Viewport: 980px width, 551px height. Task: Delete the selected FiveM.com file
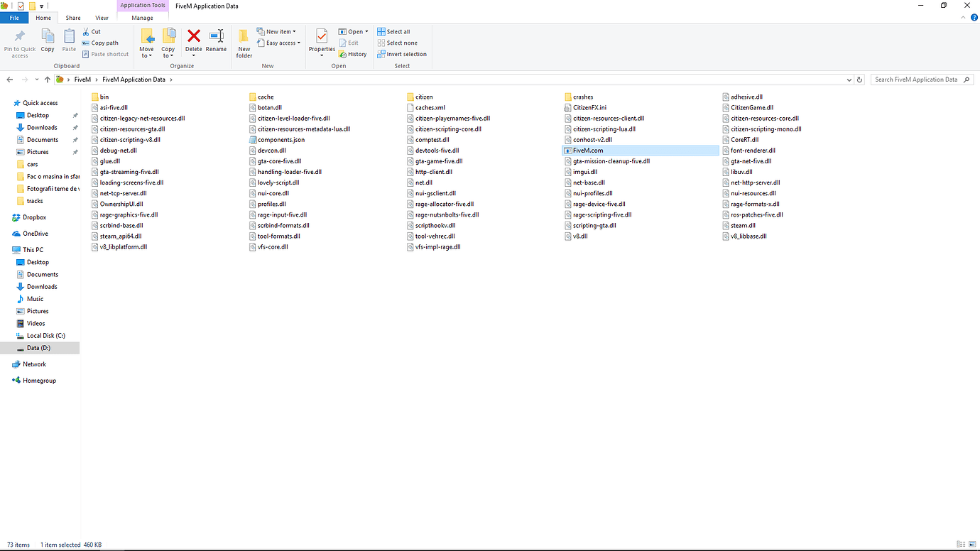[193, 41]
